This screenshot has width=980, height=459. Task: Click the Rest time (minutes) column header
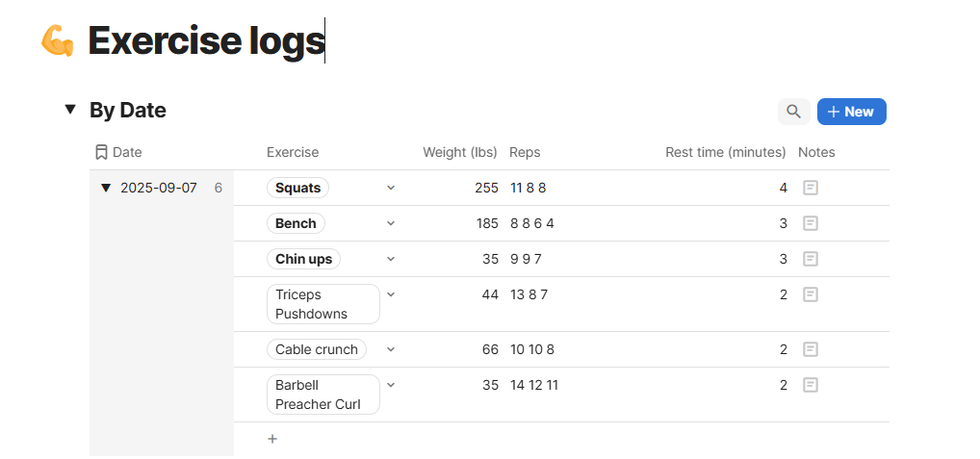tap(725, 152)
